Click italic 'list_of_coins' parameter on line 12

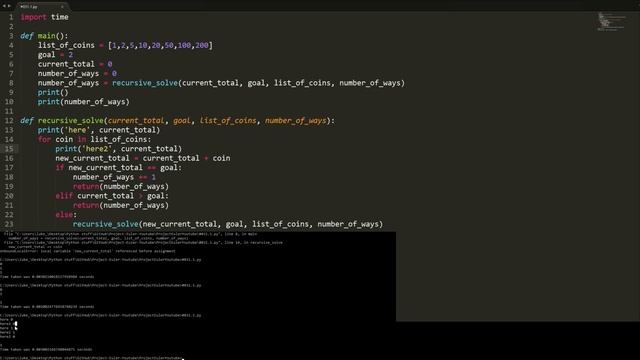click(x=228, y=121)
